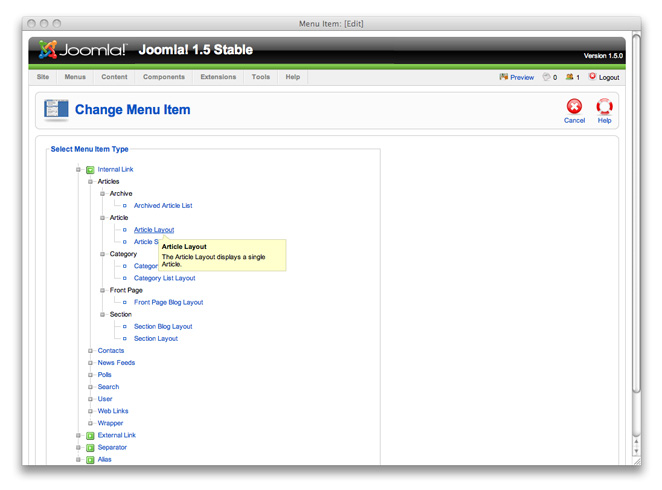The height and width of the screenshot is (490, 662).
Task: Open the Extensions menu
Action: pyautogui.click(x=218, y=77)
